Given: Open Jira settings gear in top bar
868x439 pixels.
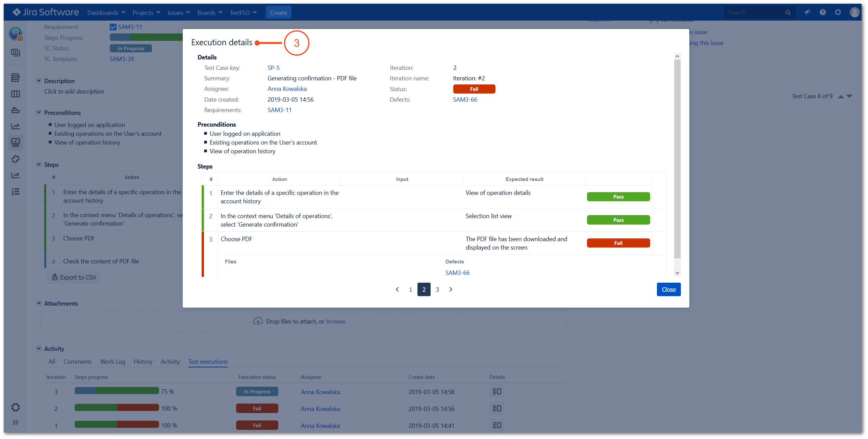Looking at the screenshot, I should click(838, 12).
